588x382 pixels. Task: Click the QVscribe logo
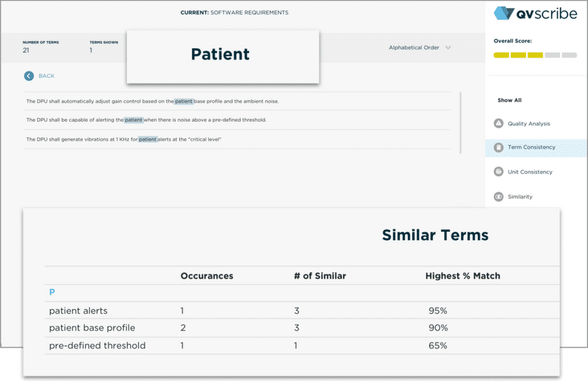[x=535, y=13]
